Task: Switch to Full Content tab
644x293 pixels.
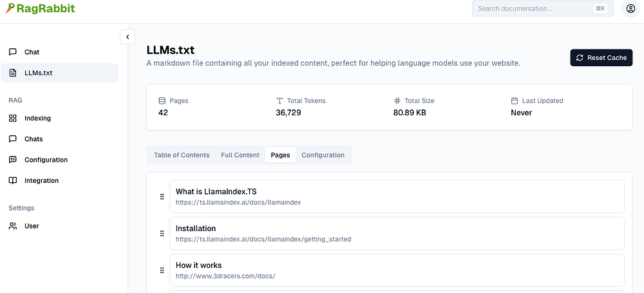Action: (x=240, y=155)
